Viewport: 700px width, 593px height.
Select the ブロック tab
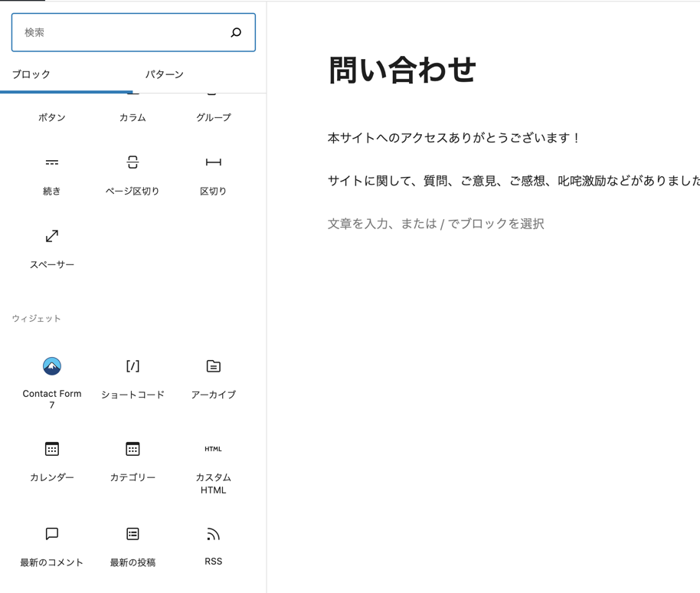click(x=31, y=74)
